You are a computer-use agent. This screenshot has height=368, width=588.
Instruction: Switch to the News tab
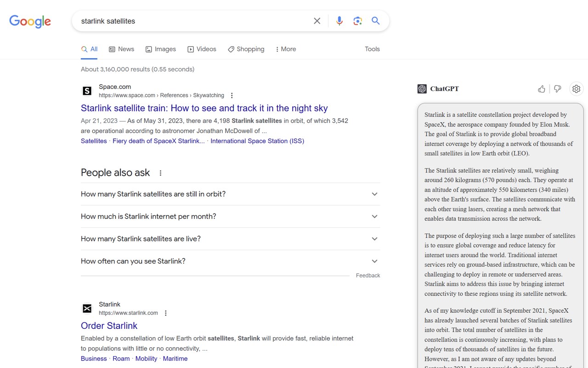point(121,49)
